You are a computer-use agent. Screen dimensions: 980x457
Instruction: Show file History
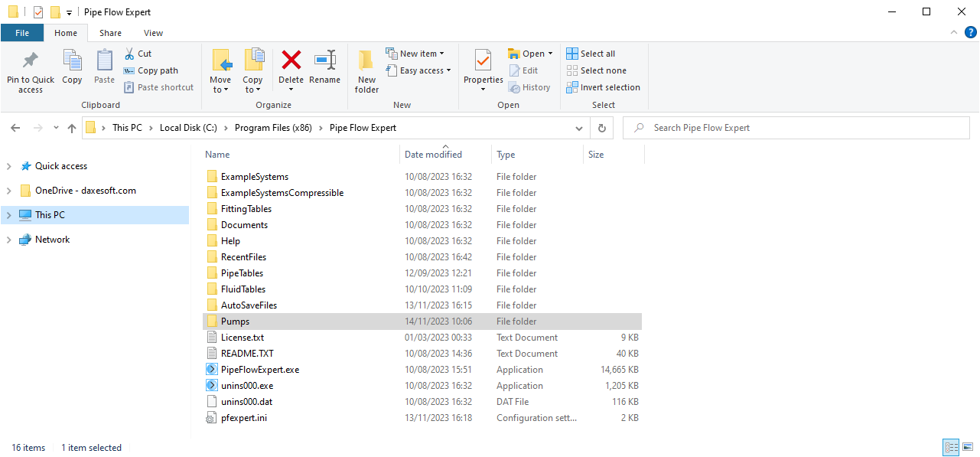click(529, 87)
